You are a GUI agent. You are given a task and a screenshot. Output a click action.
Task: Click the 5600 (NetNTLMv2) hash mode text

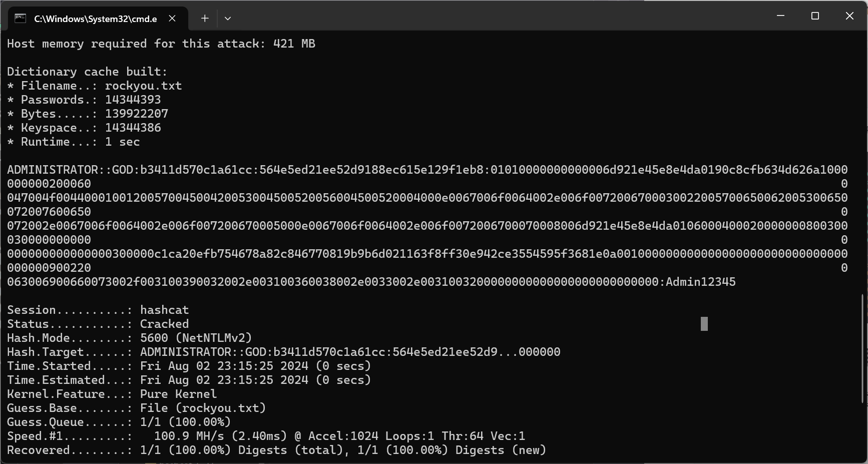pos(196,338)
